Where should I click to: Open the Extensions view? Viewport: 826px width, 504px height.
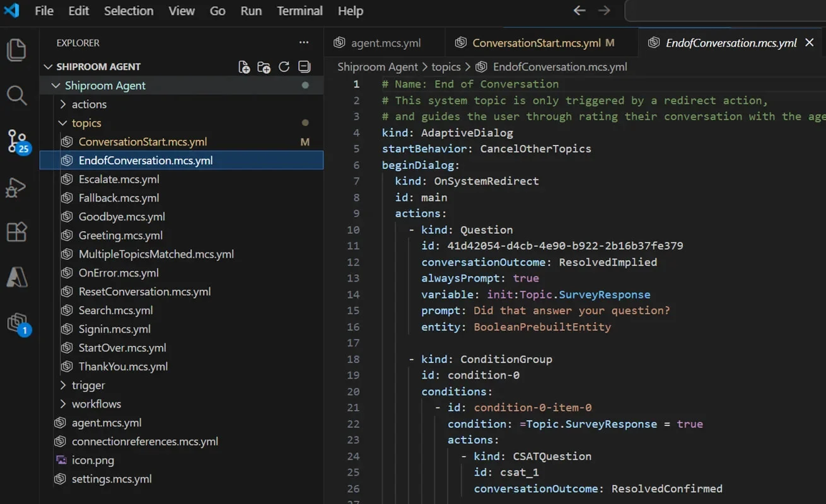click(17, 232)
